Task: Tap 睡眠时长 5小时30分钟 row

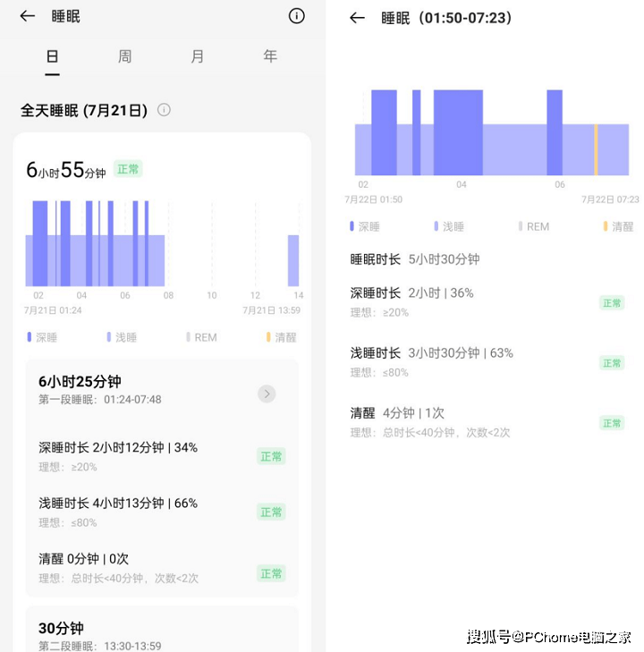Action: [415, 259]
